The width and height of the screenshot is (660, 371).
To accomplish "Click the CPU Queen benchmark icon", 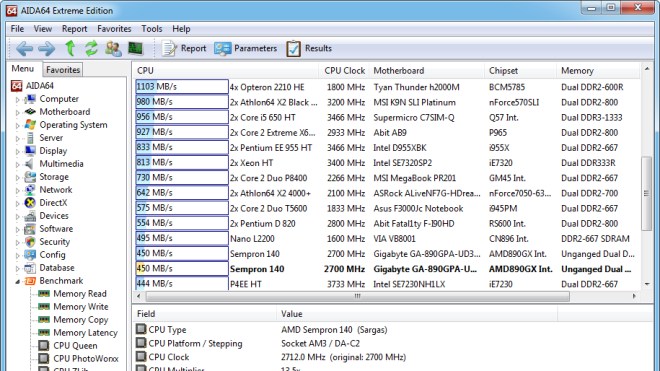I will [44, 346].
